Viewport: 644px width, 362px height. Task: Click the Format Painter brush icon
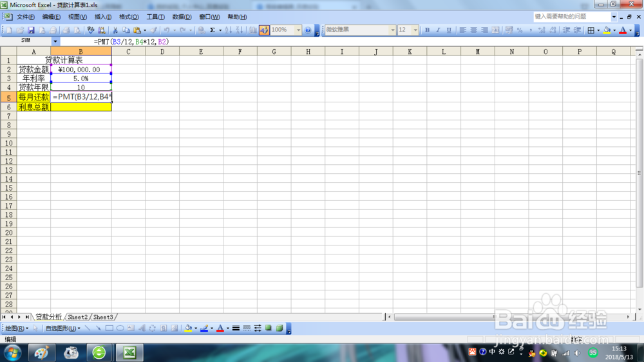click(x=153, y=30)
